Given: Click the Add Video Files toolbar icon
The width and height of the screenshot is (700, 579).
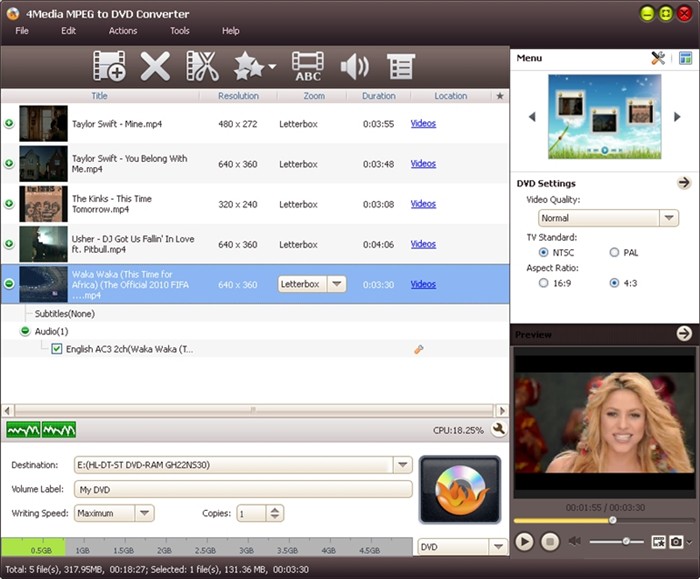Looking at the screenshot, I should point(109,66).
